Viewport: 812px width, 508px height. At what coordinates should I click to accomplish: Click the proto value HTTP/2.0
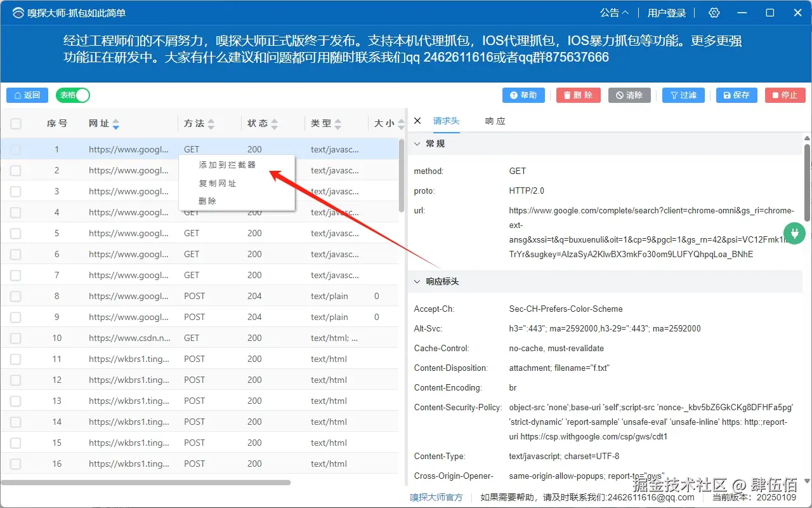[x=527, y=191]
